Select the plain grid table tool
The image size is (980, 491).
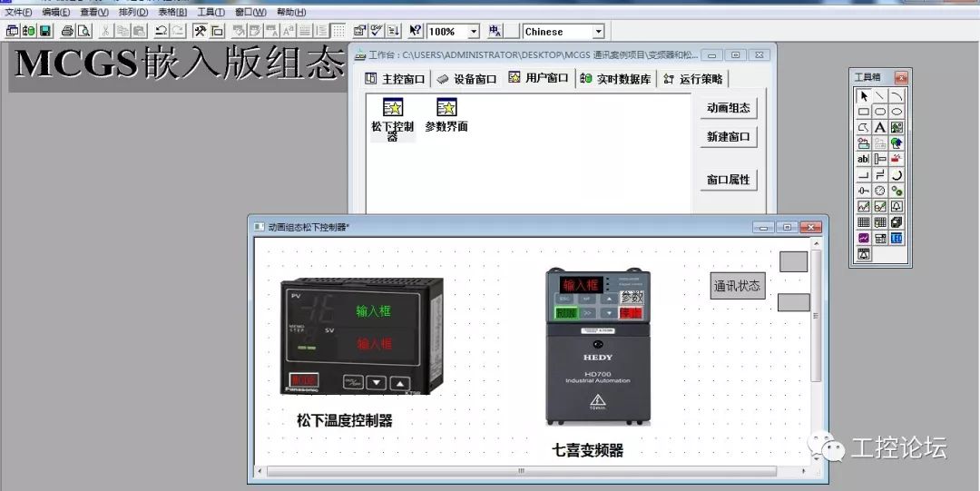pos(864,222)
